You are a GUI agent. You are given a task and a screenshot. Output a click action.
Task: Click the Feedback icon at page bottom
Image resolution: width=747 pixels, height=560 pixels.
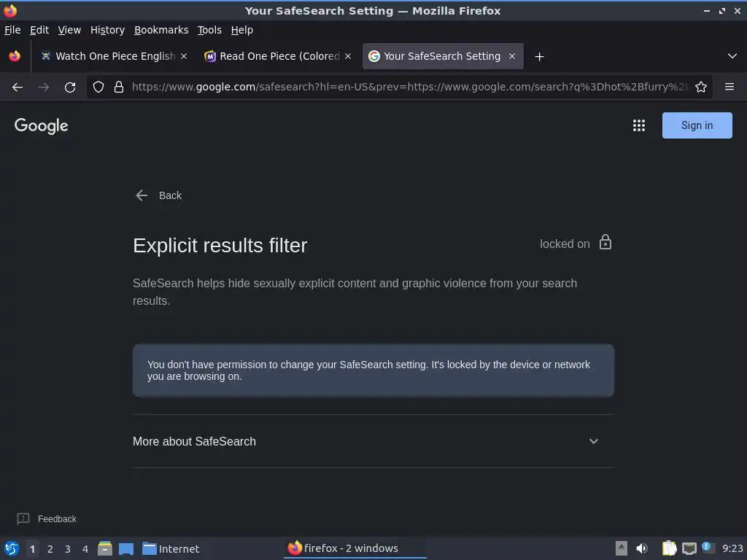(23, 518)
